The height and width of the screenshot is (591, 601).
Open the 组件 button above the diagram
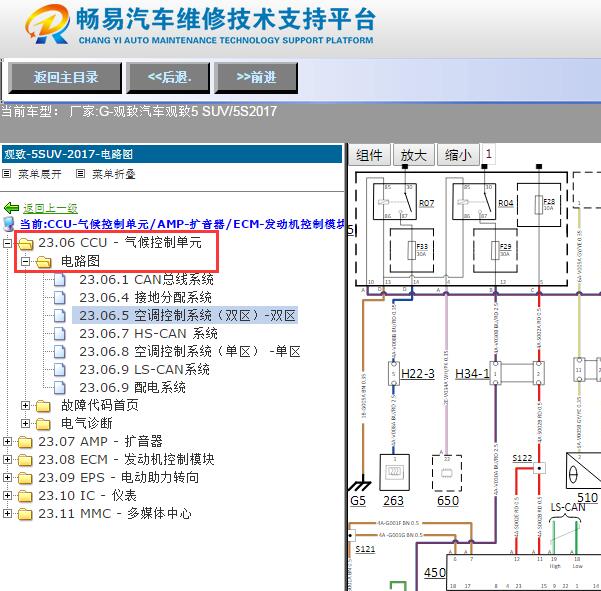click(x=369, y=155)
